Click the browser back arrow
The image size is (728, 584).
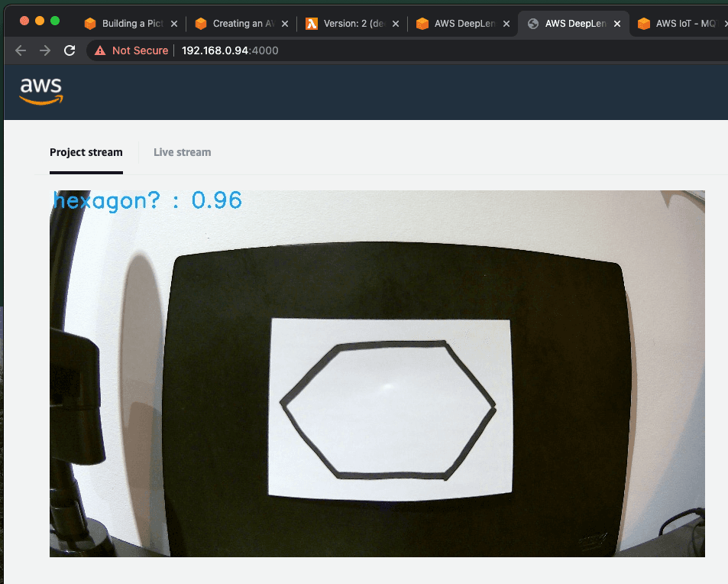(x=21, y=50)
